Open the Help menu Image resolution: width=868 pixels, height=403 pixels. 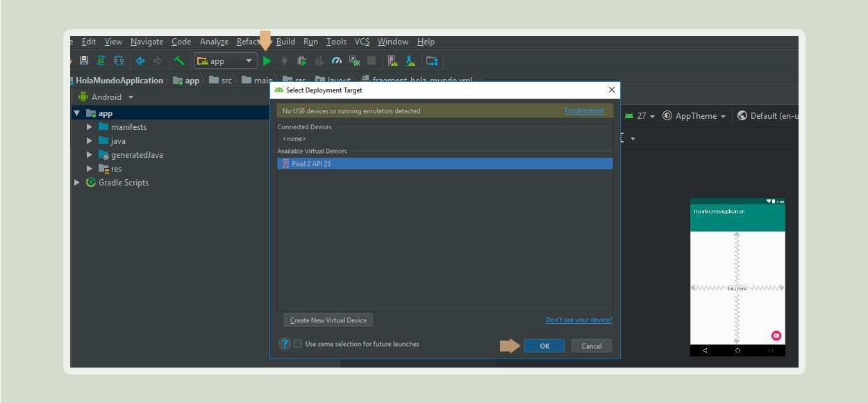pos(426,42)
